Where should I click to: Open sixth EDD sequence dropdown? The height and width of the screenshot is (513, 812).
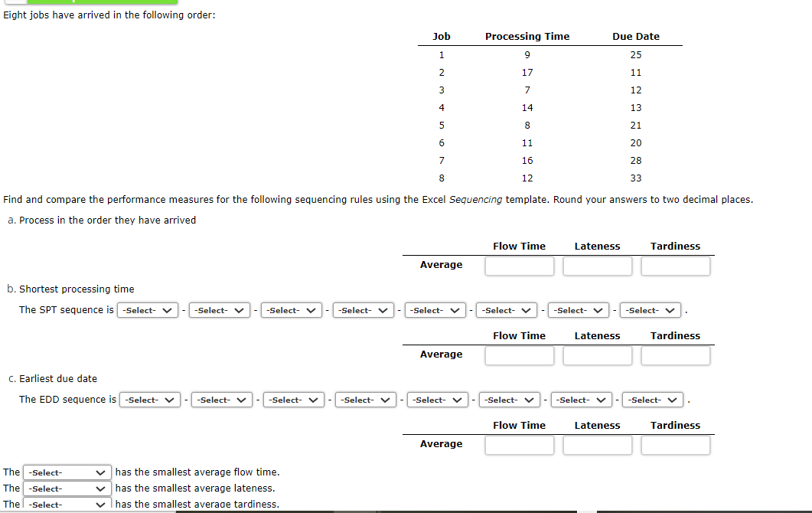[x=510, y=400]
